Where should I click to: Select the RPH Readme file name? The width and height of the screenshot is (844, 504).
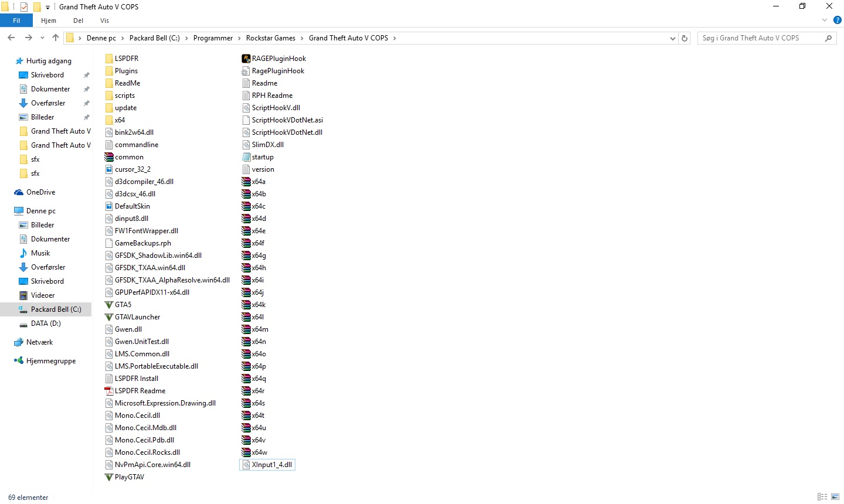(x=272, y=96)
